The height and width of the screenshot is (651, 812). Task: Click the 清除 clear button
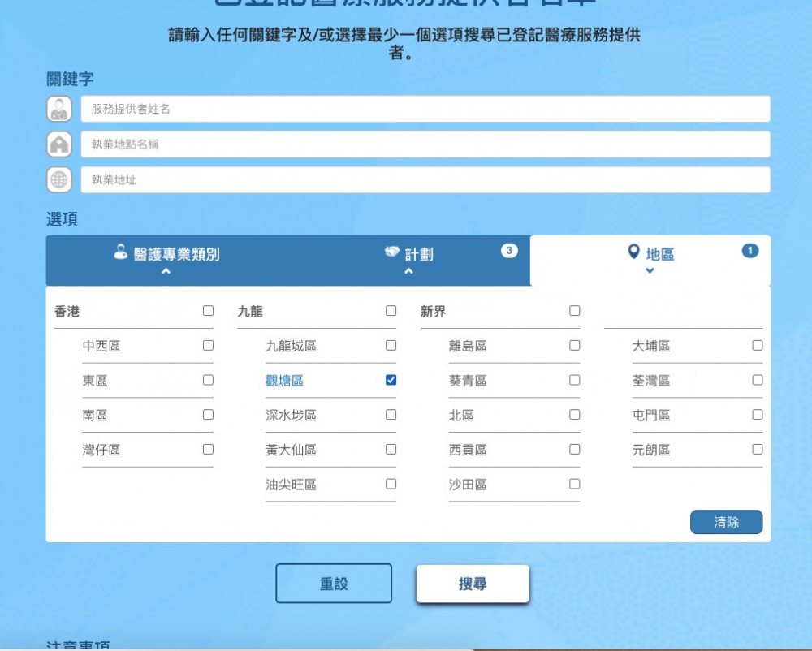coord(726,523)
